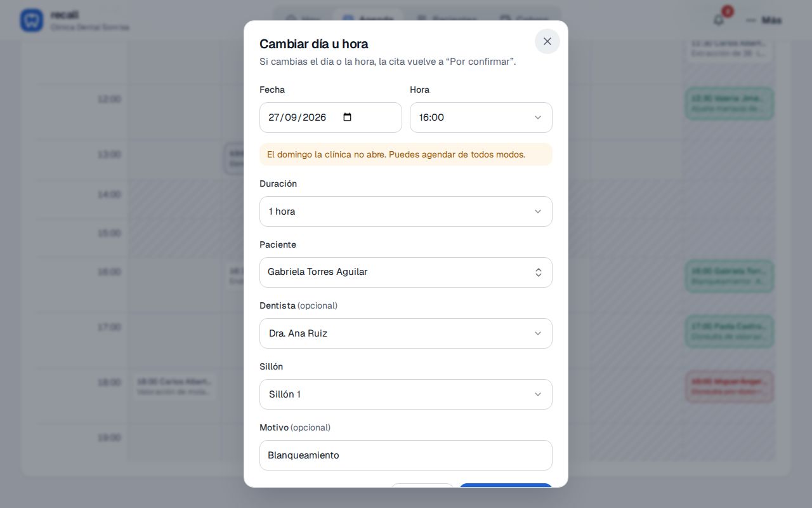Open the Sillón dropdown showing Sillón 1
The height and width of the screenshot is (508, 812).
[406, 394]
